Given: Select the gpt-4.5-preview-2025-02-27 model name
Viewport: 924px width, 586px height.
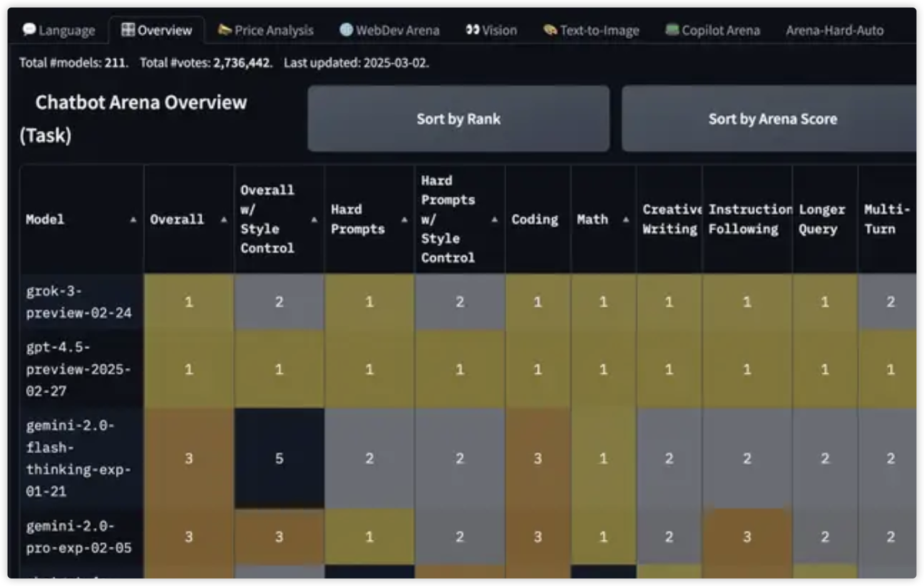Looking at the screenshot, I should (78, 369).
